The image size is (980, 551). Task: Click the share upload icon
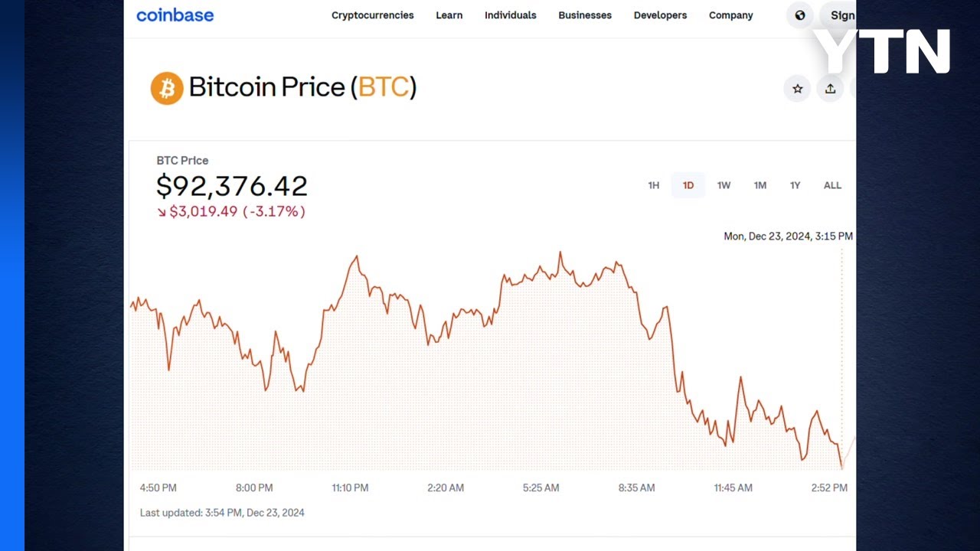pos(830,89)
